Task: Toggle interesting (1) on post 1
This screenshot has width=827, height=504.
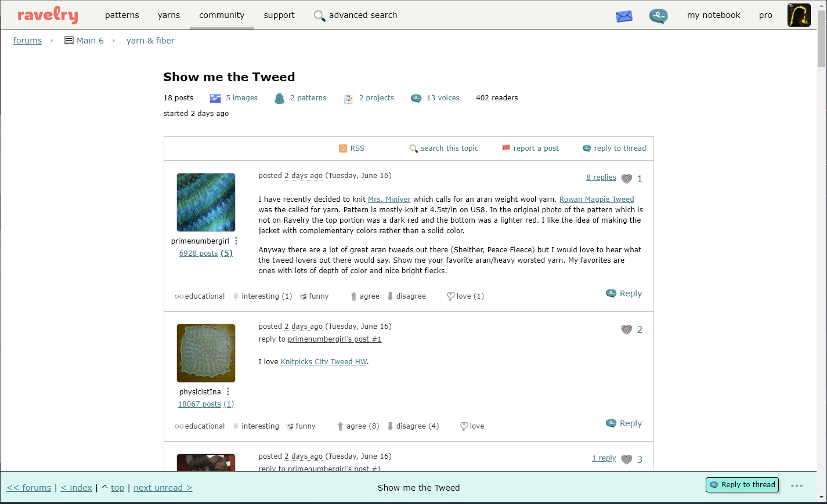Action: point(262,296)
